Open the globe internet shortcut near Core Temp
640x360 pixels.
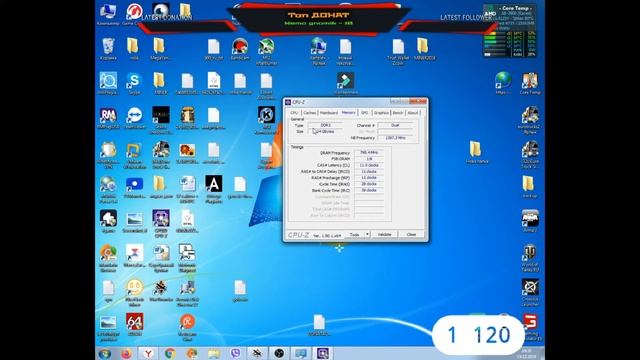tap(503, 83)
